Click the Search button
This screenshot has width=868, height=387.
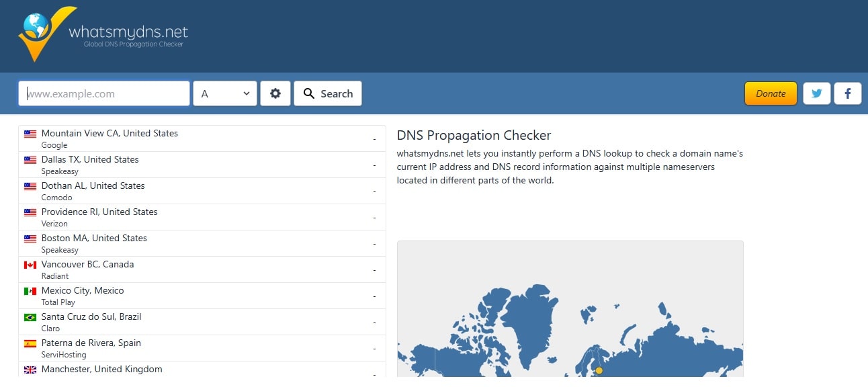click(x=328, y=93)
